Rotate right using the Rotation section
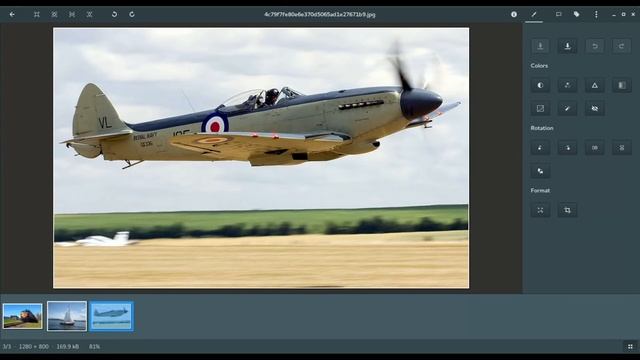The height and width of the screenshot is (360, 640). (x=567, y=148)
